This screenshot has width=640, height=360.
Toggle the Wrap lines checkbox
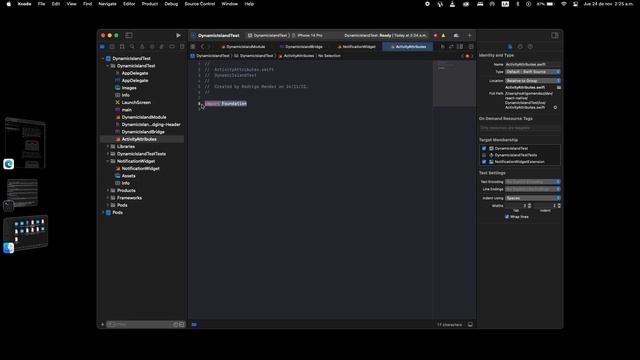pyautogui.click(x=507, y=217)
